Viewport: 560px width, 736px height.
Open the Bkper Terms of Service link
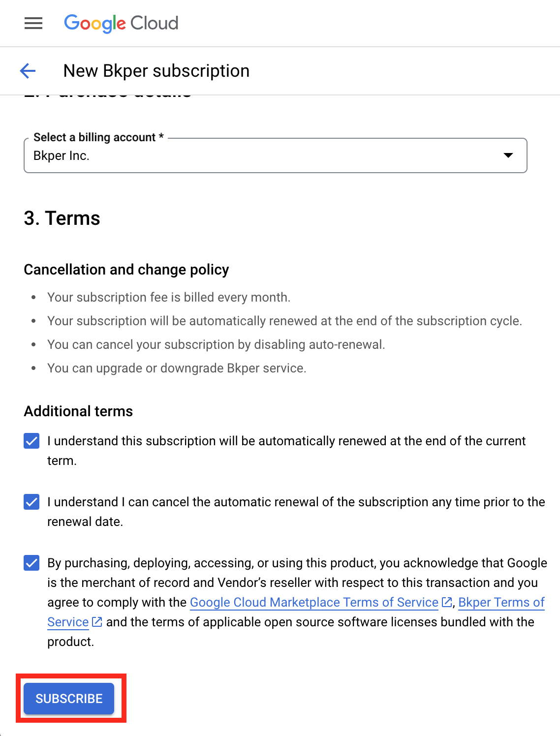click(501, 602)
